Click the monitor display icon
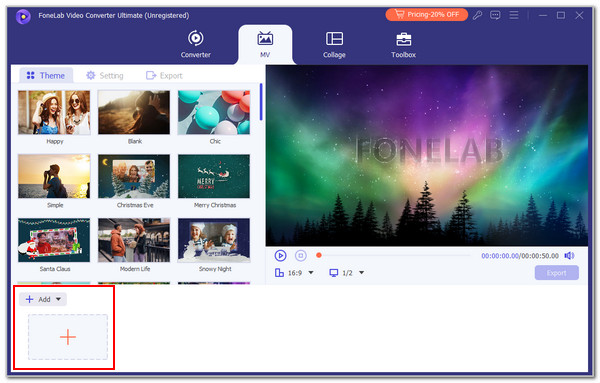 334,273
